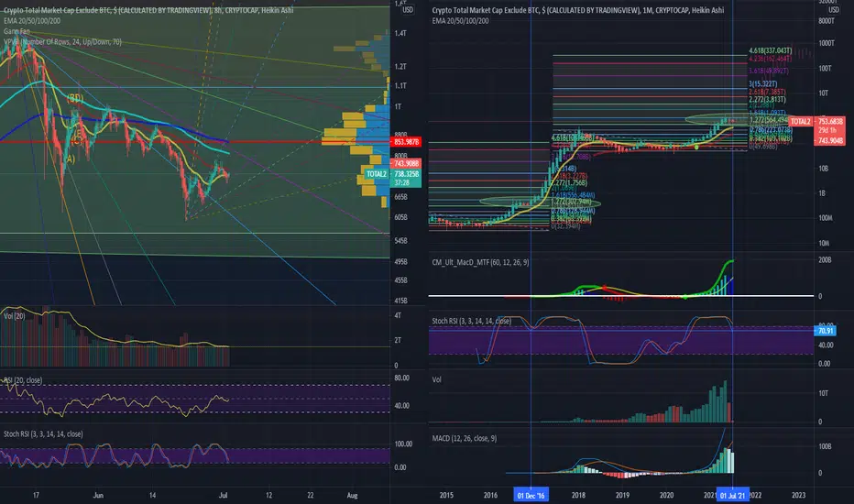The height and width of the screenshot is (504, 854).
Task: Click the red 853.987B price label
Action: 406,142
